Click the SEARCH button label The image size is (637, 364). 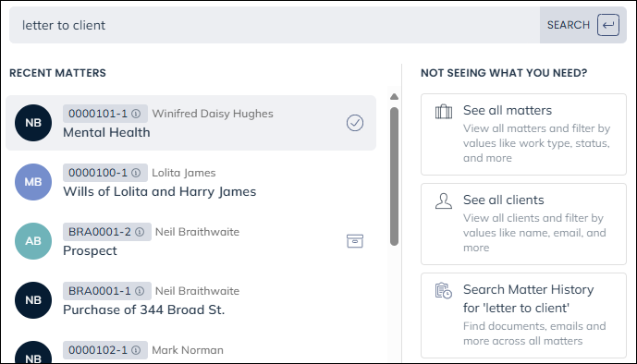(x=568, y=25)
